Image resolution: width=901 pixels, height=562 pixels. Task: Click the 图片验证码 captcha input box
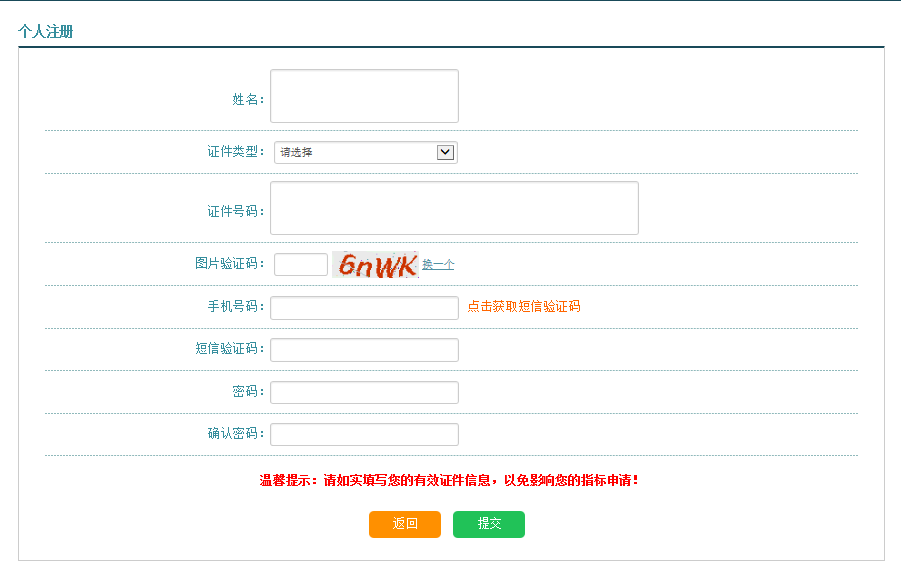click(x=300, y=264)
